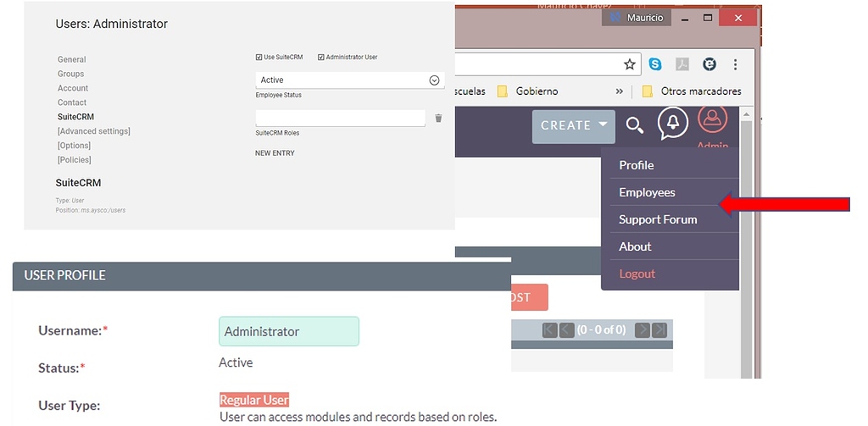This screenshot has height=426, width=868.
Task: Go to the first page of the list pagination
Action: tap(549, 330)
